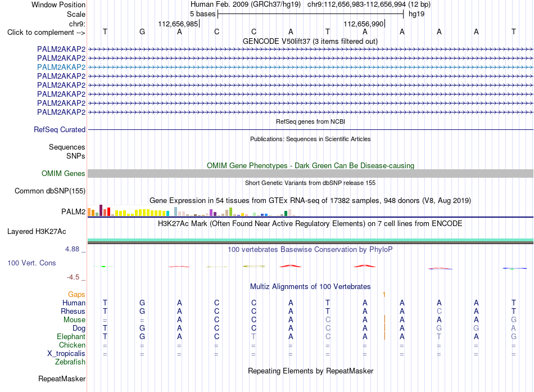Click the grayed A mismatch in the Dog row
The width and height of the screenshot is (534, 392).
pos(514,328)
